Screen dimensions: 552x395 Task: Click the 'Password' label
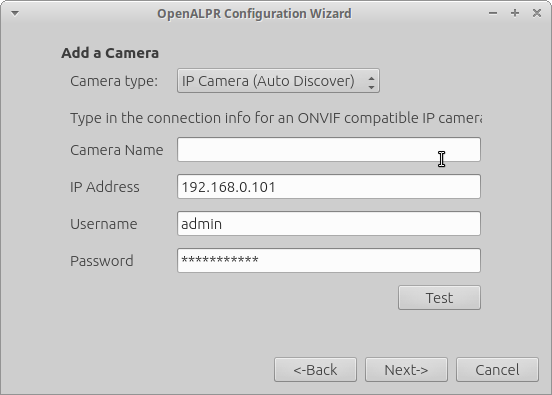101,261
